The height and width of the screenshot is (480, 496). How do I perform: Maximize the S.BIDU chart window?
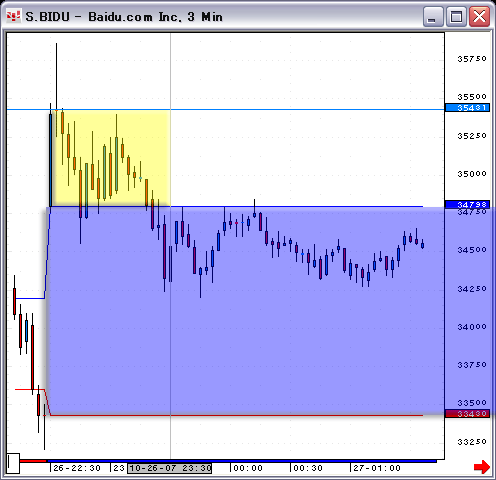pos(456,16)
